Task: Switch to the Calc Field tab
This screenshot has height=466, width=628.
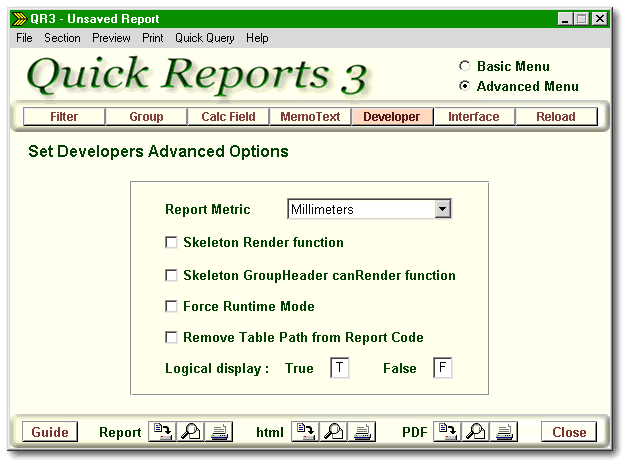Action: pyautogui.click(x=228, y=116)
